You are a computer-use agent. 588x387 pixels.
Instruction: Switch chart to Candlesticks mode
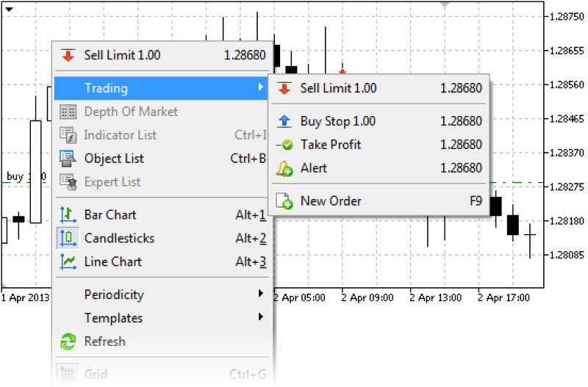tap(119, 239)
